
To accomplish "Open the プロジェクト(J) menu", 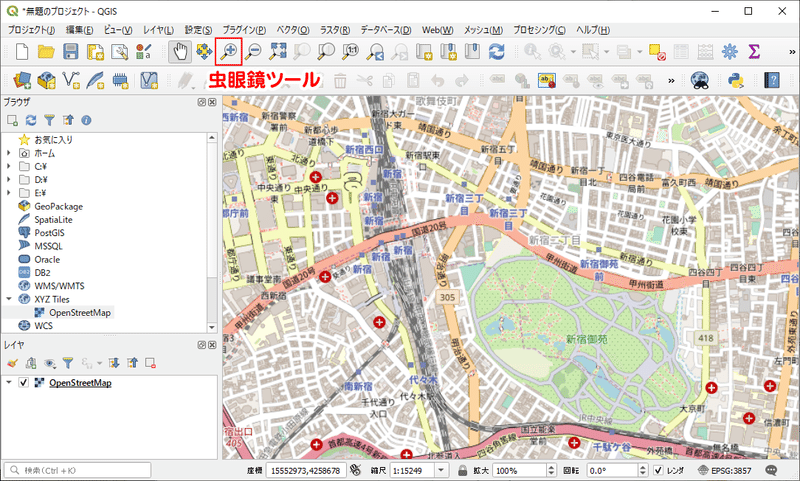I will (31, 30).
